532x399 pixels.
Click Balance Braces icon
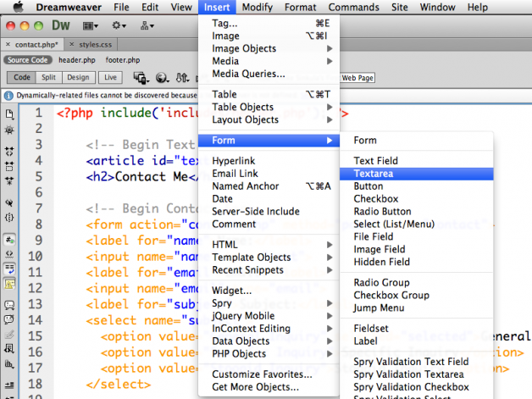click(x=9, y=218)
